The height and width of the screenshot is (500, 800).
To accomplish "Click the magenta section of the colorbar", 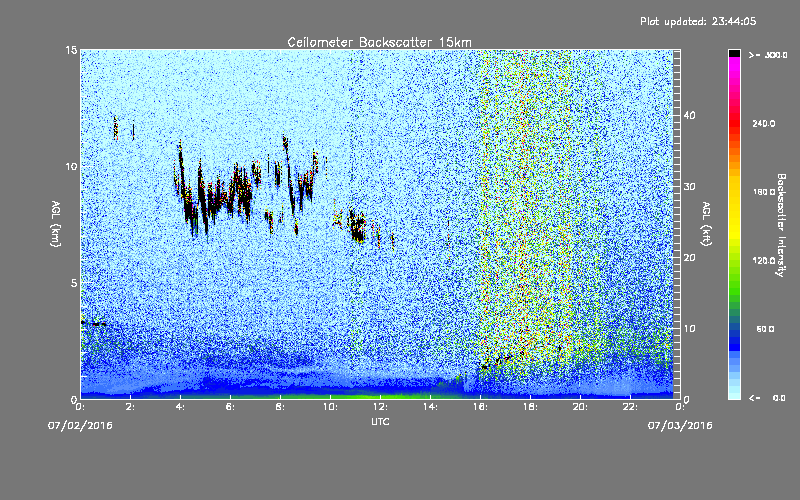I will [734, 69].
